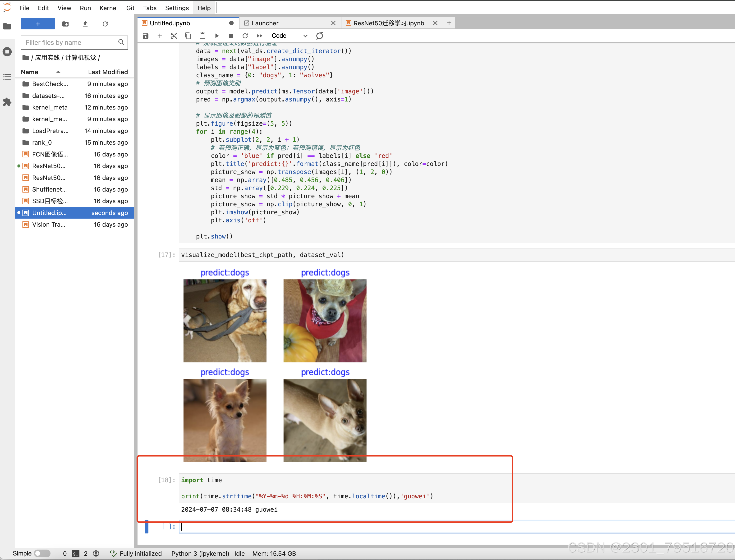Click the Run selected cell play button
This screenshot has width=735, height=560.
[217, 36]
